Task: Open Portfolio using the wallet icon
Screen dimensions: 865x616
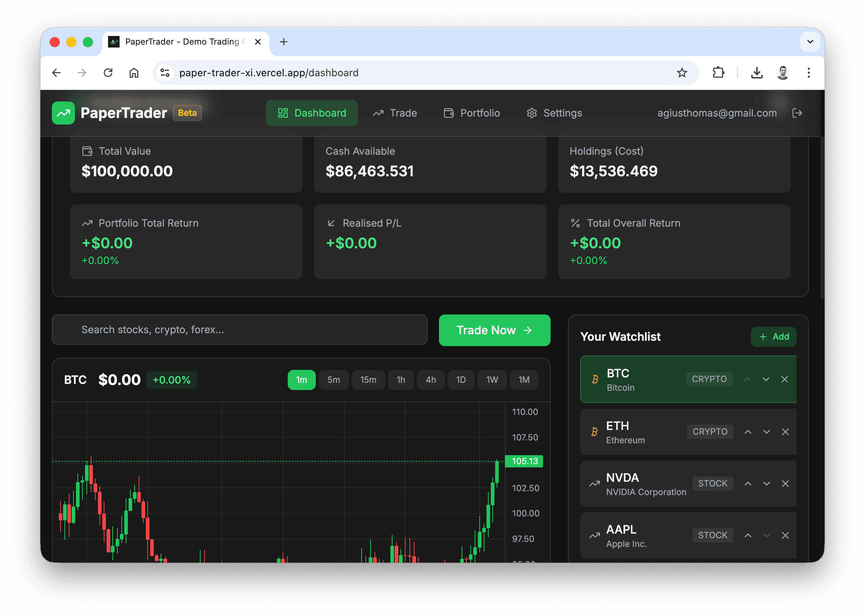Action: tap(449, 113)
